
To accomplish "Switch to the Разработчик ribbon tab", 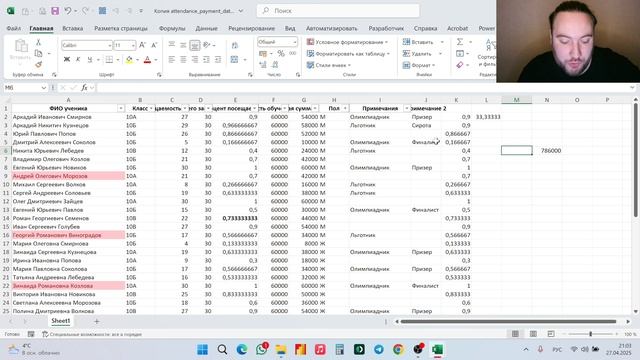I will point(386,29).
